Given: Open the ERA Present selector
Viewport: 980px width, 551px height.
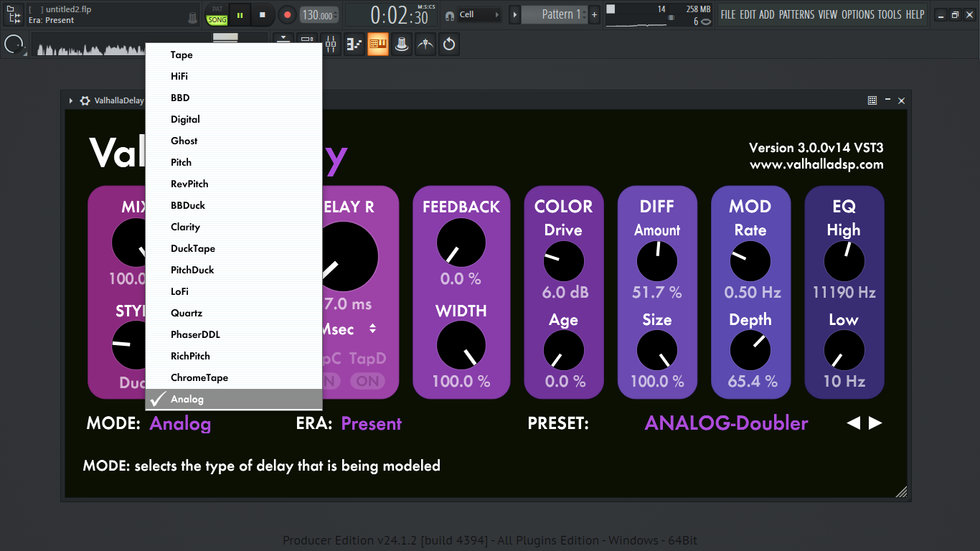Looking at the screenshot, I should [x=371, y=423].
